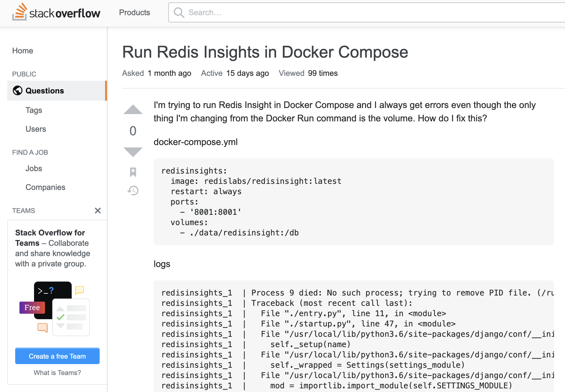Open the Products menu
The image size is (565, 392).
(135, 12)
